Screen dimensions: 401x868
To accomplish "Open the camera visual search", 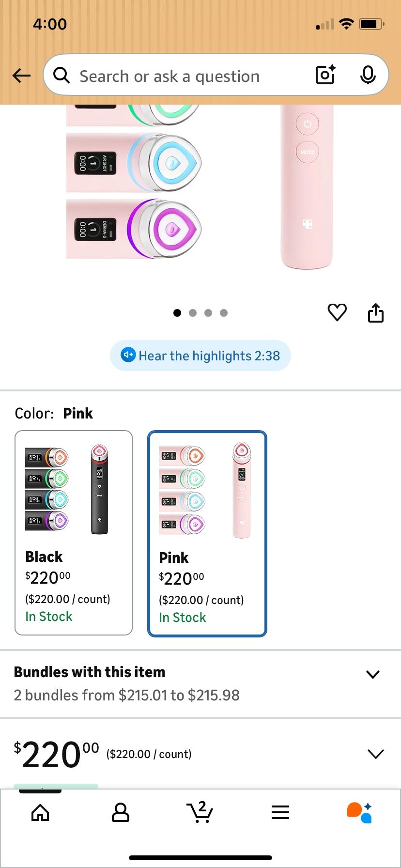I will click(324, 75).
